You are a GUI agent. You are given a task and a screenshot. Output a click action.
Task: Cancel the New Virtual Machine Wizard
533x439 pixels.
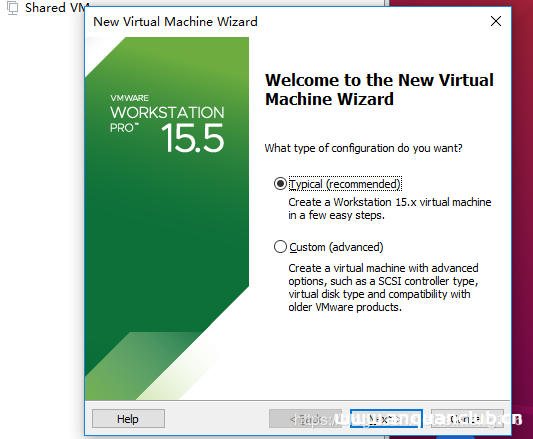pyautogui.click(x=467, y=419)
